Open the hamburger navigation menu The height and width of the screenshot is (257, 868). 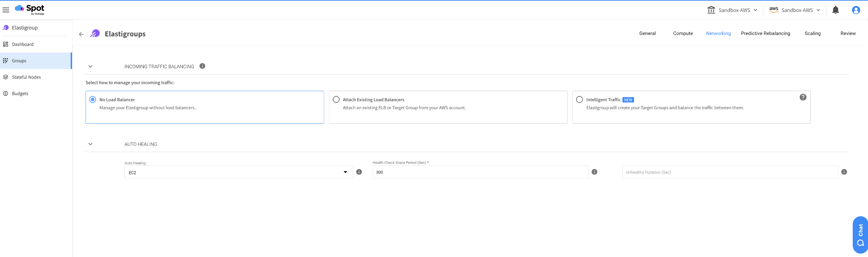tap(6, 10)
